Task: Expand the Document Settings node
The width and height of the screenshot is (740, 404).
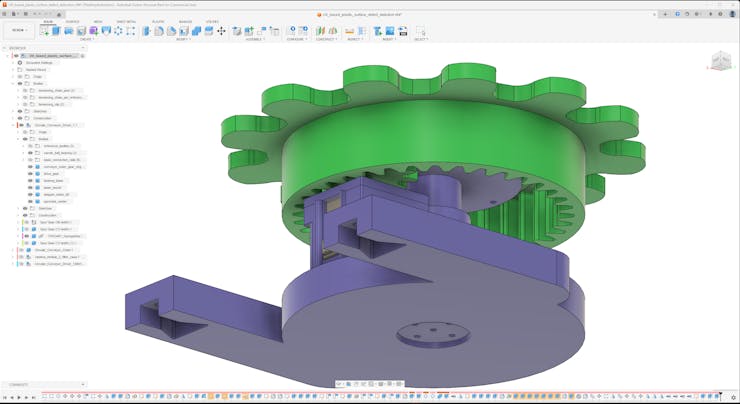Action: tap(13, 62)
